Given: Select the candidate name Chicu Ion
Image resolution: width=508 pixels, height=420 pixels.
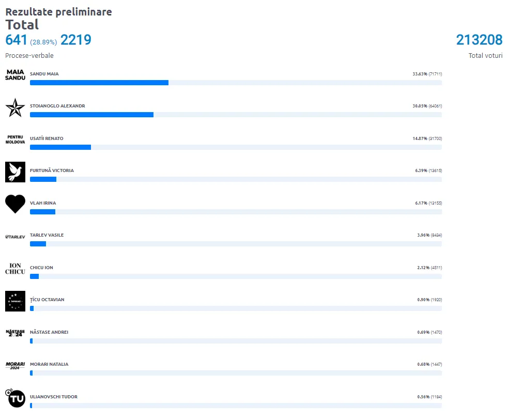Looking at the screenshot, I should (x=41, y=268).
